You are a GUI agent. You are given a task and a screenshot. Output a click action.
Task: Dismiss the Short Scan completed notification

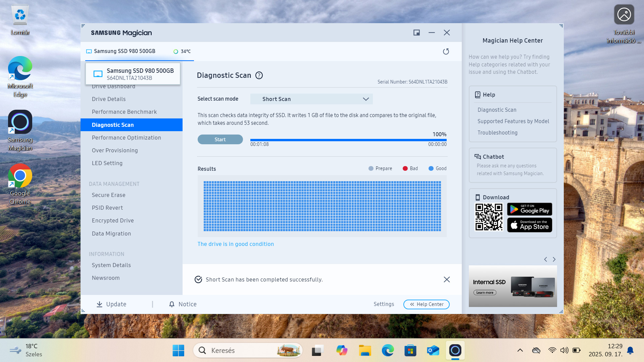pos(447,279)
